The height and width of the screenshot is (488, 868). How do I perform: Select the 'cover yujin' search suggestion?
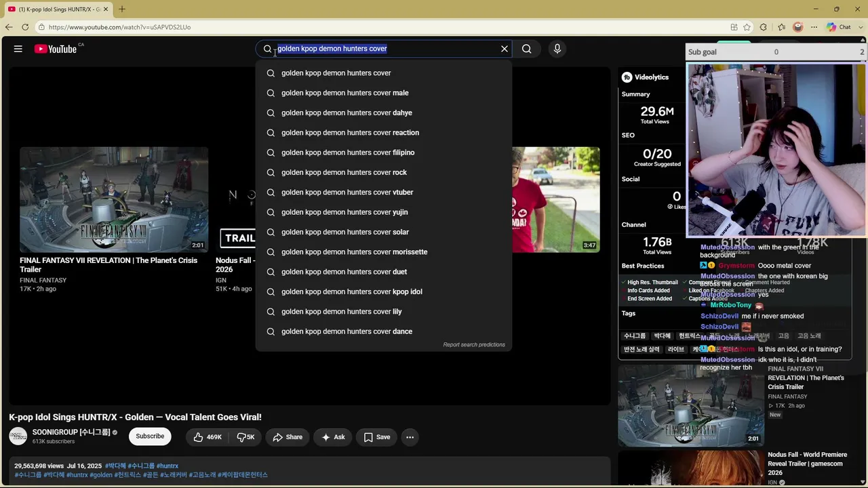coord(384,212)
